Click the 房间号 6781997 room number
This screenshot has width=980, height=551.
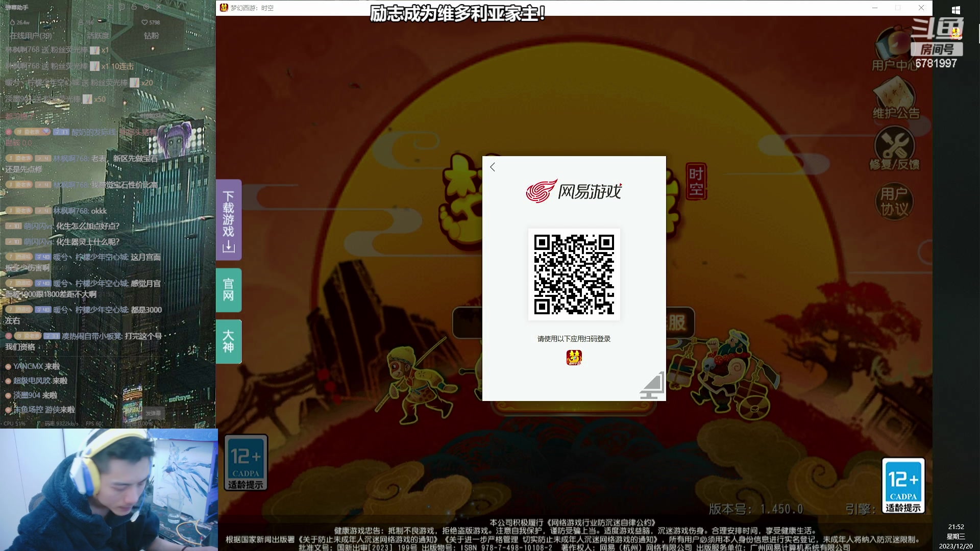click(936, 56)
